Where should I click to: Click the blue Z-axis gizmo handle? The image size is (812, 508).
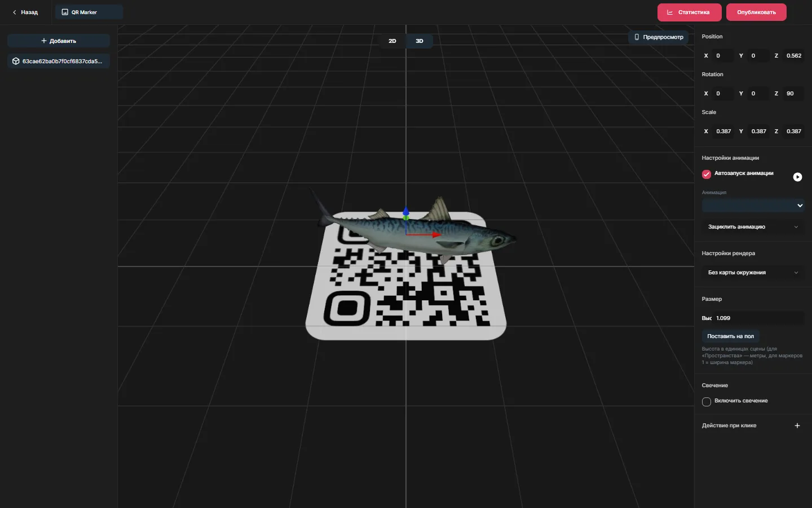pyautogui.click(x=406, y=211)
